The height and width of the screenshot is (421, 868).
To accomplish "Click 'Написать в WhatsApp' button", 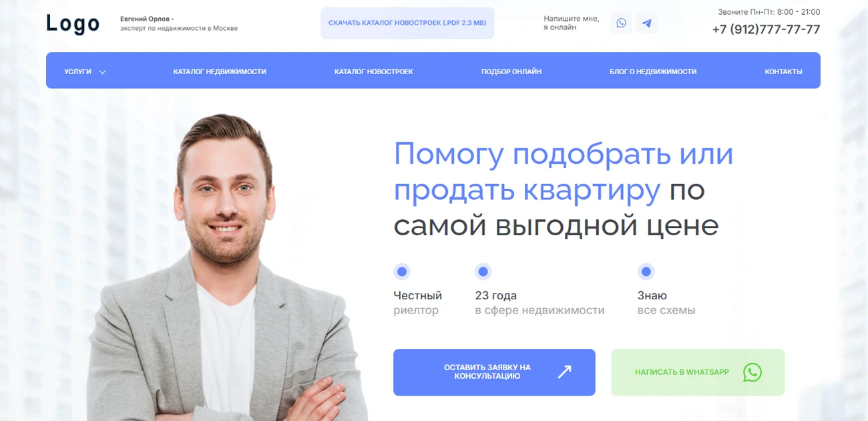I will (x=698, y=372).
